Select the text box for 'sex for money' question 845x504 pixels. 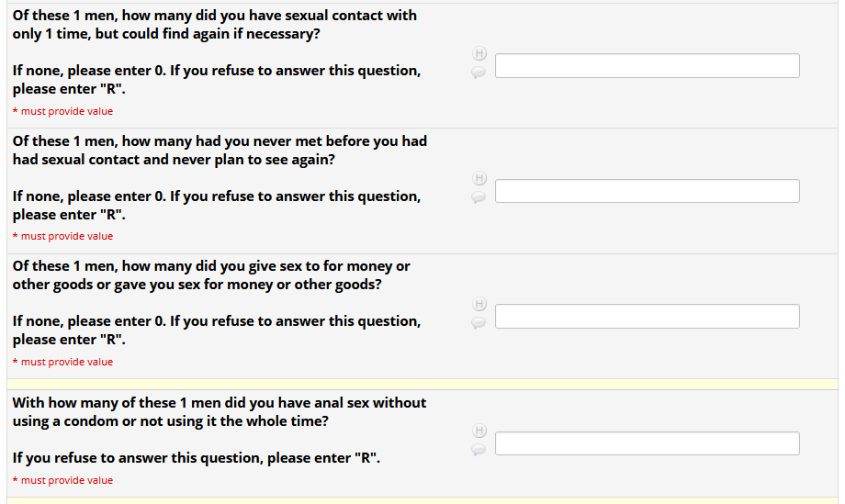[x=647, y=317]
